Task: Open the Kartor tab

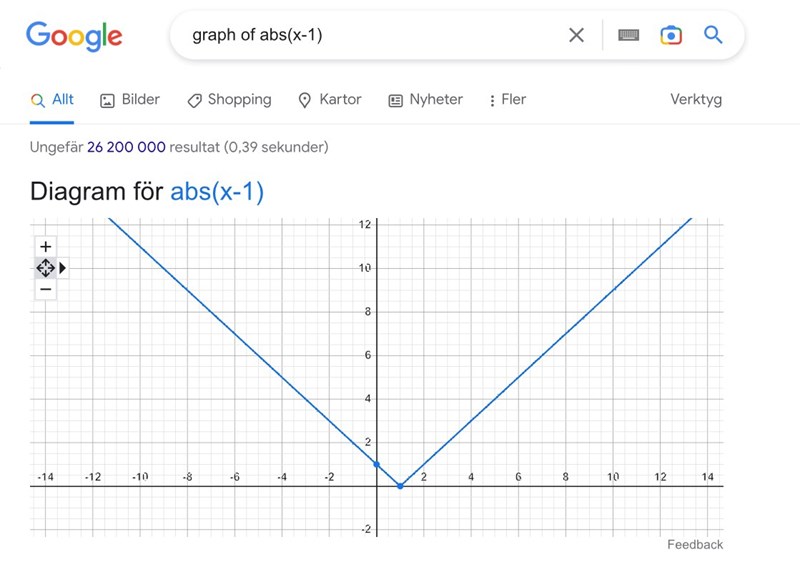Action: tap(330, 100)
